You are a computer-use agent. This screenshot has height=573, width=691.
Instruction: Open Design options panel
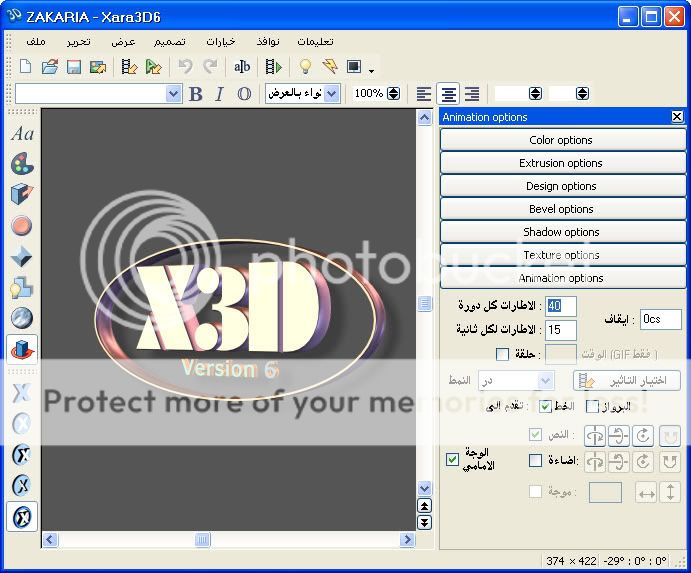pos(562,186)
